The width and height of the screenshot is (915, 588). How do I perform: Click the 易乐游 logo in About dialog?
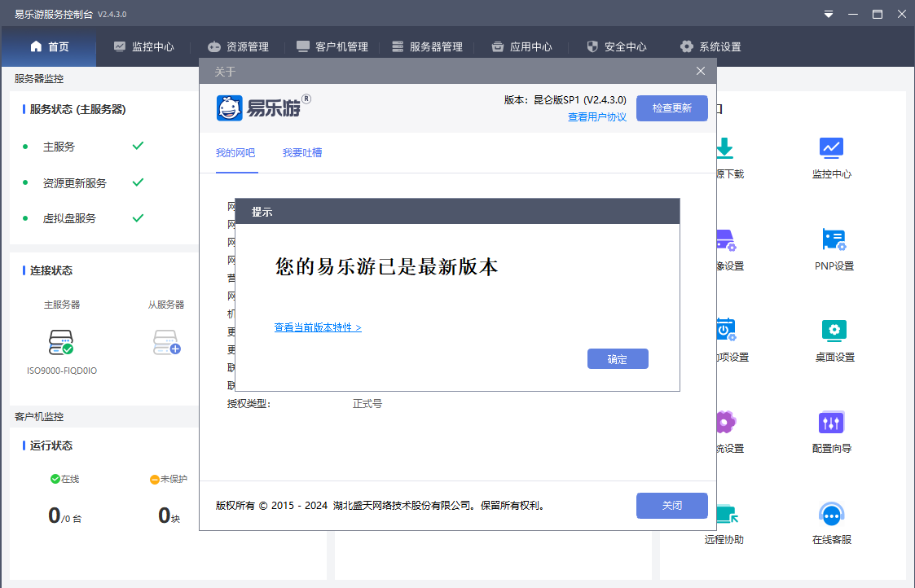click(x=263, y=108)
